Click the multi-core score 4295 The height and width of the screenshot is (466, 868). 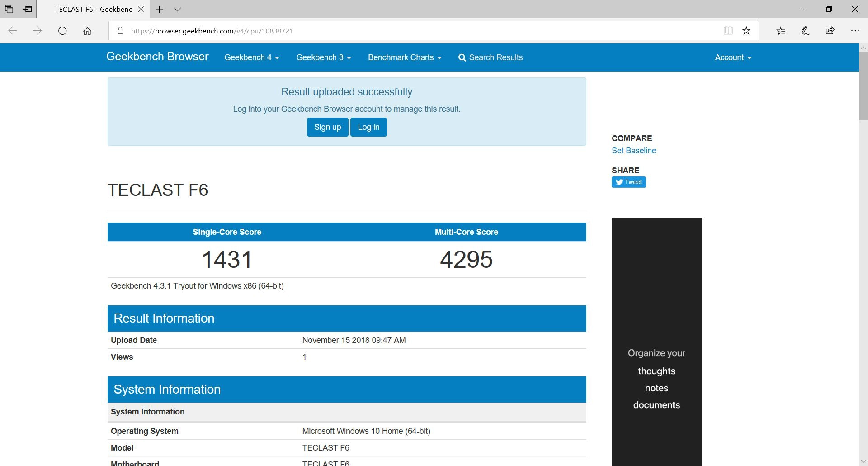pyautogui.click(x=466, y=260)
